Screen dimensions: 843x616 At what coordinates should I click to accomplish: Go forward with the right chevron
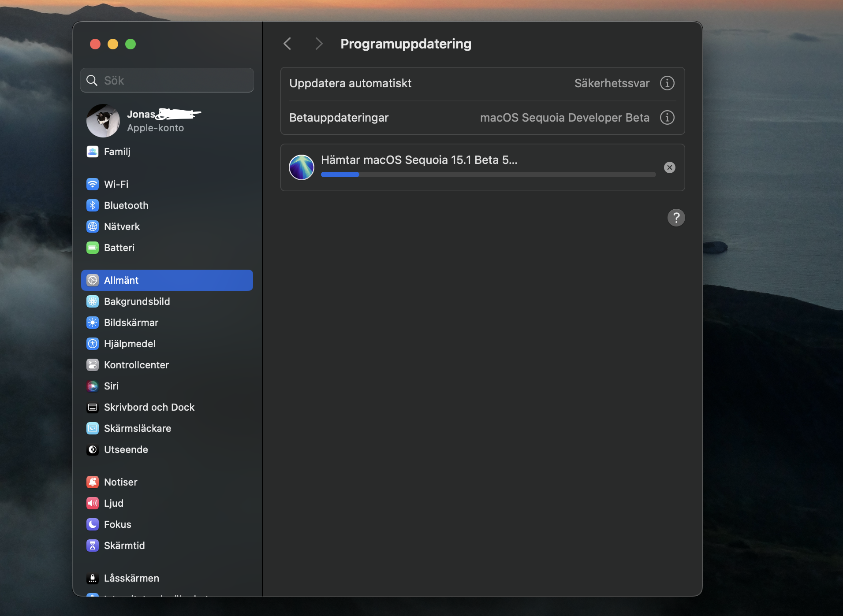(319, 44)
